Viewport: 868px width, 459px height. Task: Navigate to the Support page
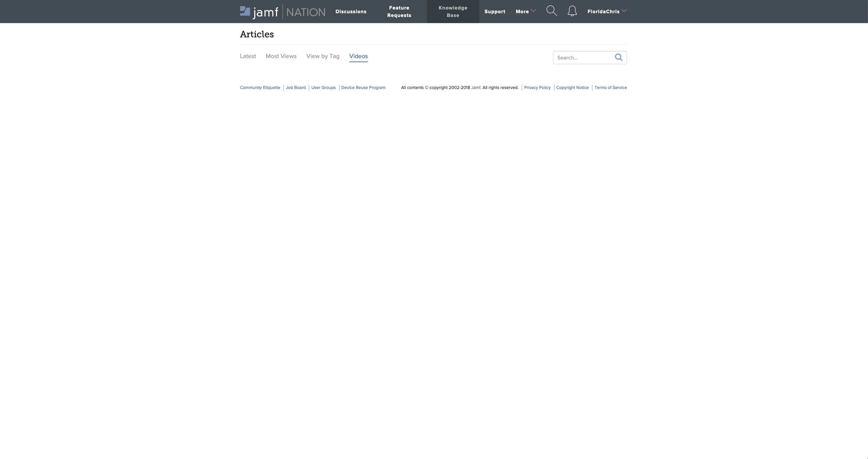tap(495, 12)
